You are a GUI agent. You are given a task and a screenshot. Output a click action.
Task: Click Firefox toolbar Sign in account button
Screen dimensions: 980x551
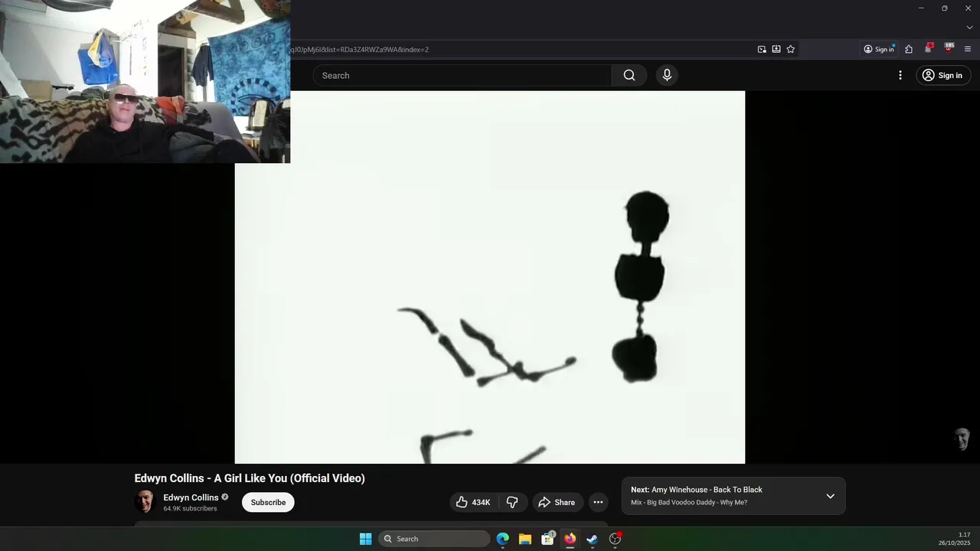coord(879,49)
